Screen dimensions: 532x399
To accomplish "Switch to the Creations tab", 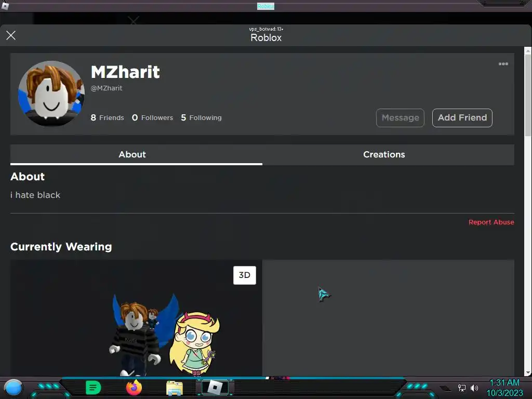I will 388,155.
